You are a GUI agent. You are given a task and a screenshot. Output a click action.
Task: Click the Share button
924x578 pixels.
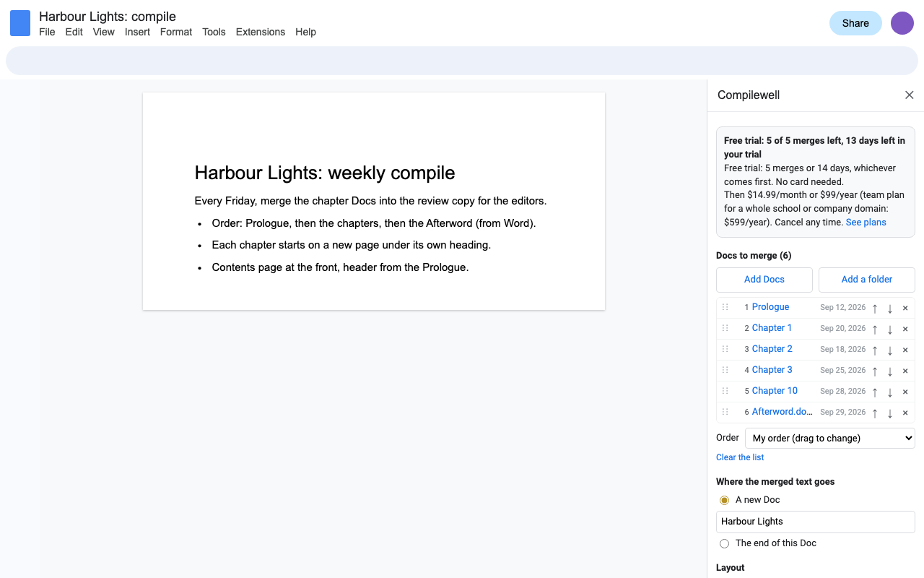pos(855,23)
